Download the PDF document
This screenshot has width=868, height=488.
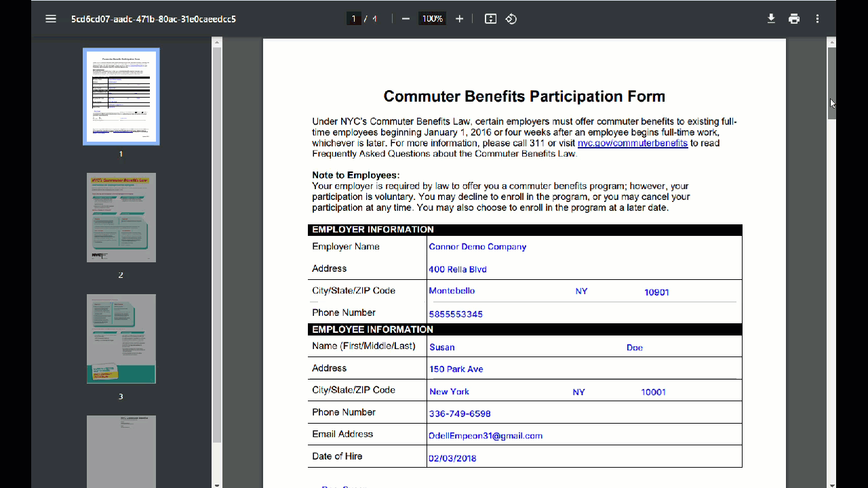coord(771,18)
